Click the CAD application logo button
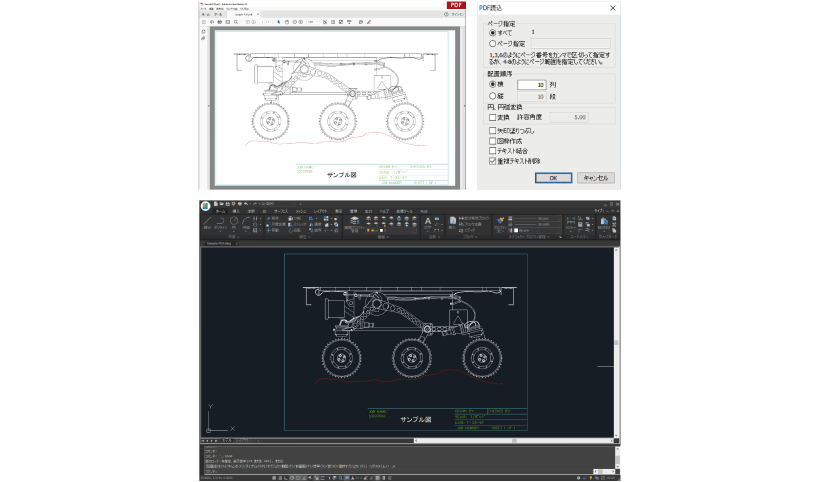 [x=206, y=206]
